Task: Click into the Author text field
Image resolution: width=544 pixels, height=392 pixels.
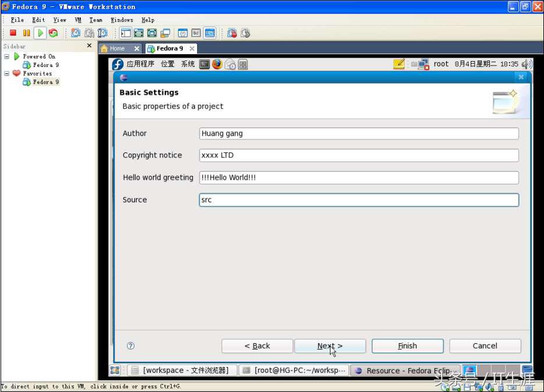Action: [358, 133]
